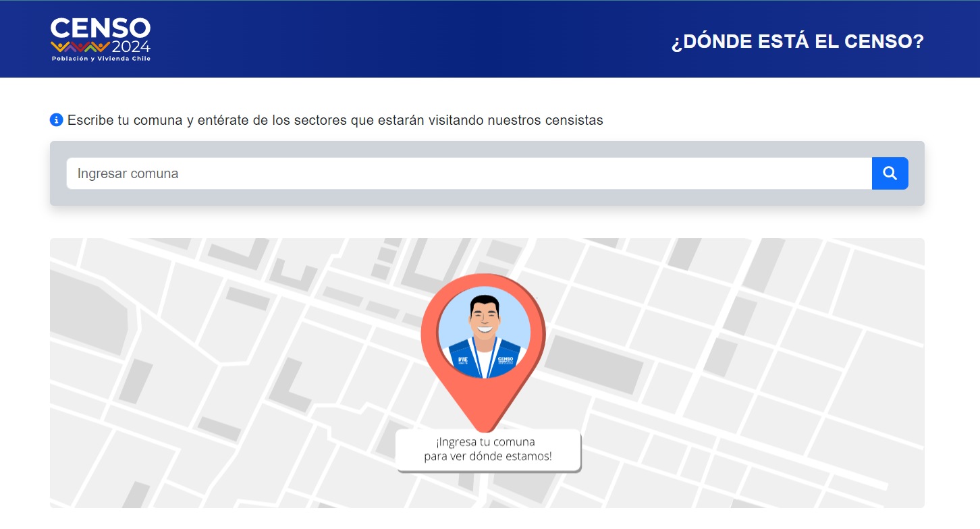The height and width of the screenshot is (529, 980).
Task: Click the 'Población y Vivienda Chile' tagline
Action: click(101, 59)
